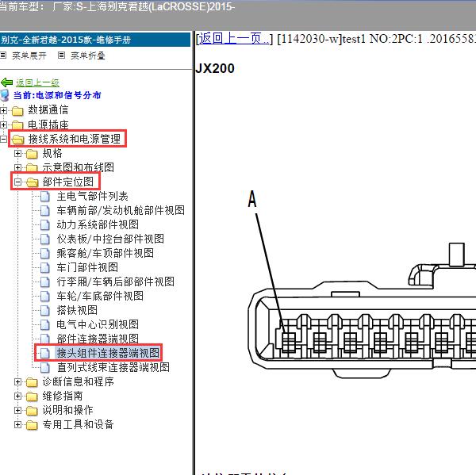
Task: Click the 示意图和布线图 folder icon
Action: coord(32,167)
